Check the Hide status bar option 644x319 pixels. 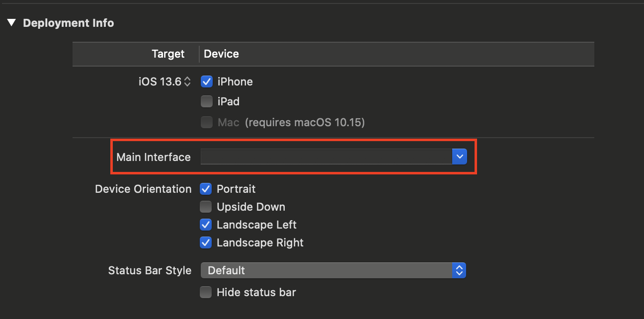coord(206,292)
